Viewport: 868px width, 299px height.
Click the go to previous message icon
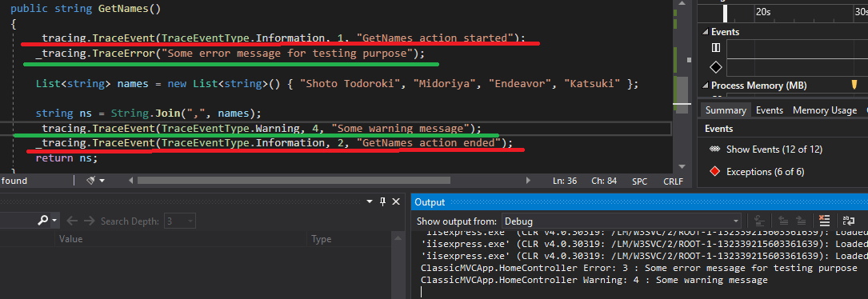point(783,221)
